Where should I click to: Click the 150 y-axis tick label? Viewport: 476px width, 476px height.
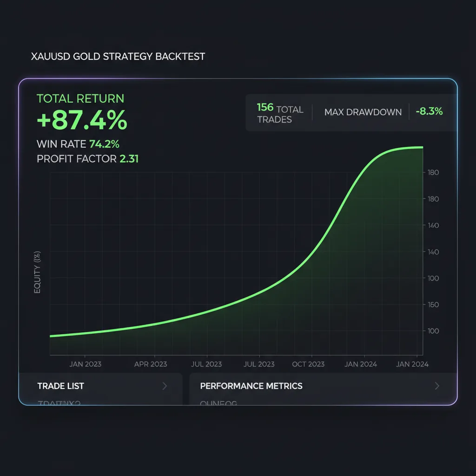tap(433, 305)
